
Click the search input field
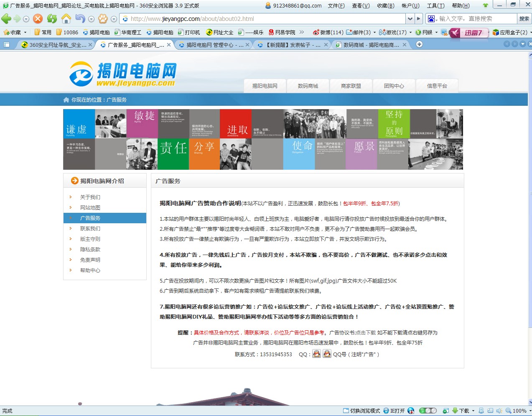point(477,19)
